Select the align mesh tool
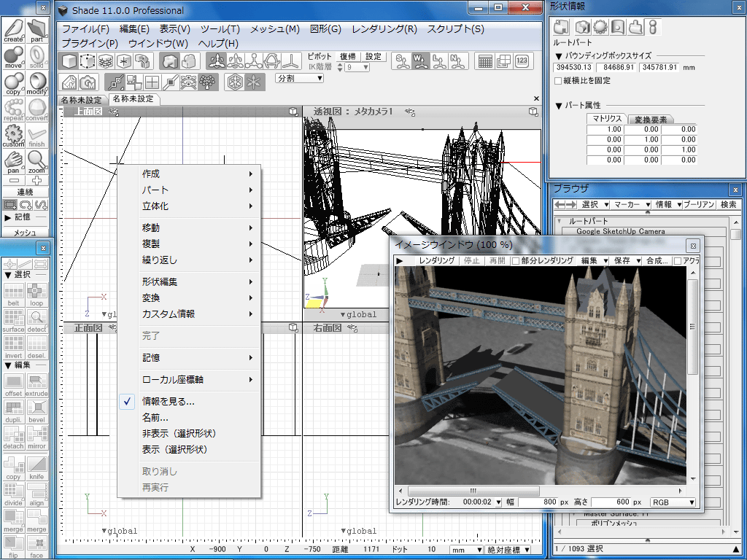The width and height of the screenshot is (747, 560). pos(36,495)
